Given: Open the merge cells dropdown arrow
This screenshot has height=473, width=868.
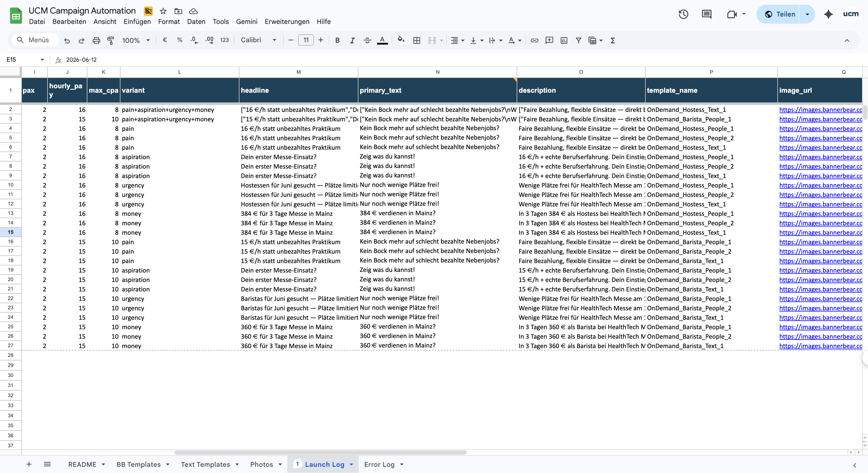Looking at the screenshot, I should [x=441, y=40].
